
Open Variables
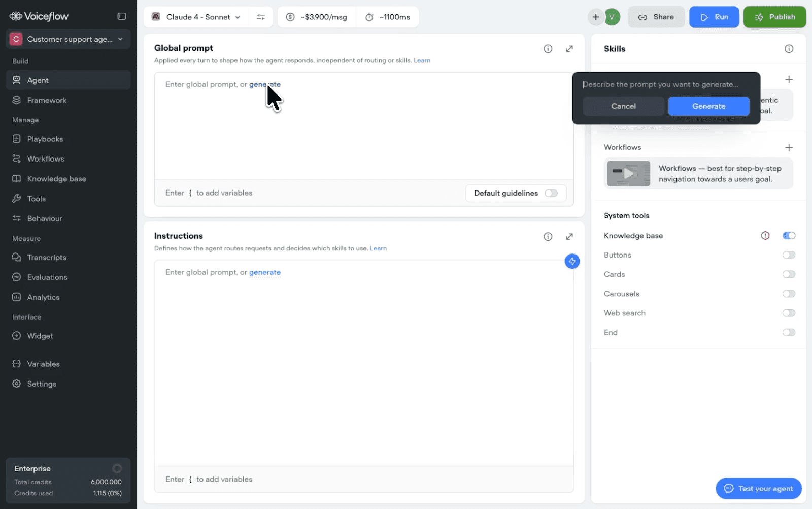[x=68, y=364]
